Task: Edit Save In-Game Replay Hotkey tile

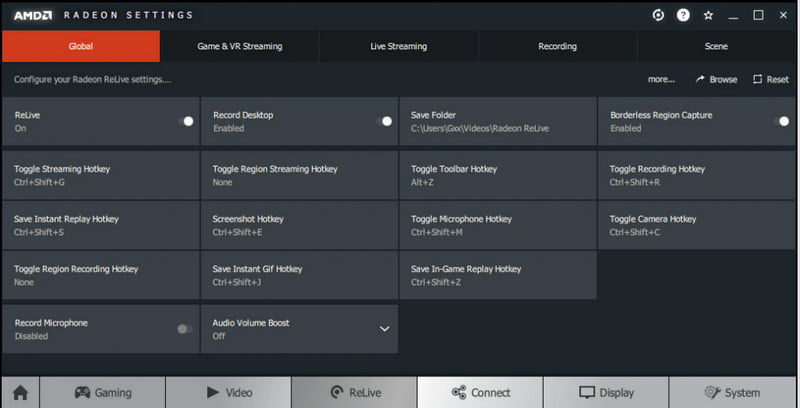Action: (497, 275)
